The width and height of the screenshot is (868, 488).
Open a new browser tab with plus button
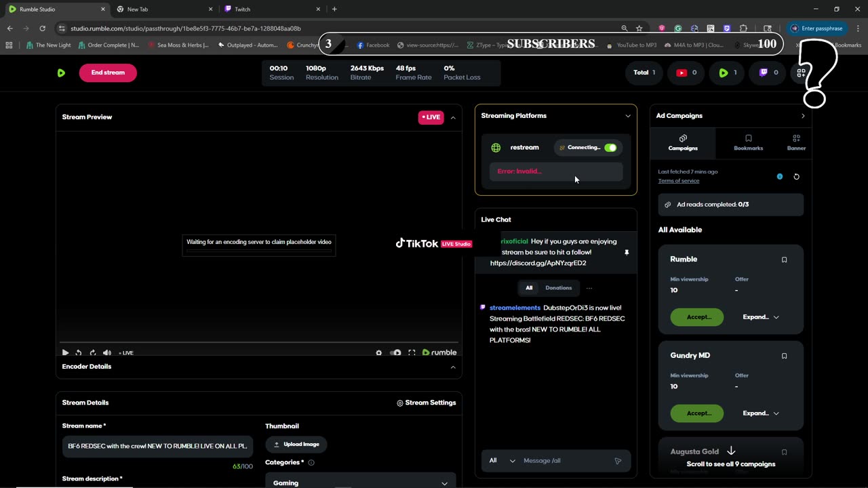click(x=334, y=9)
